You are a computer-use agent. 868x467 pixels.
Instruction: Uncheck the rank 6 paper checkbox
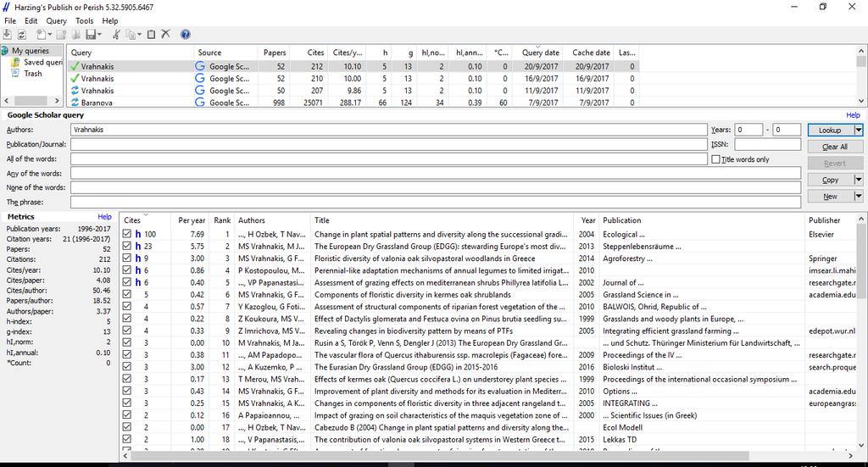coord(127,294)
